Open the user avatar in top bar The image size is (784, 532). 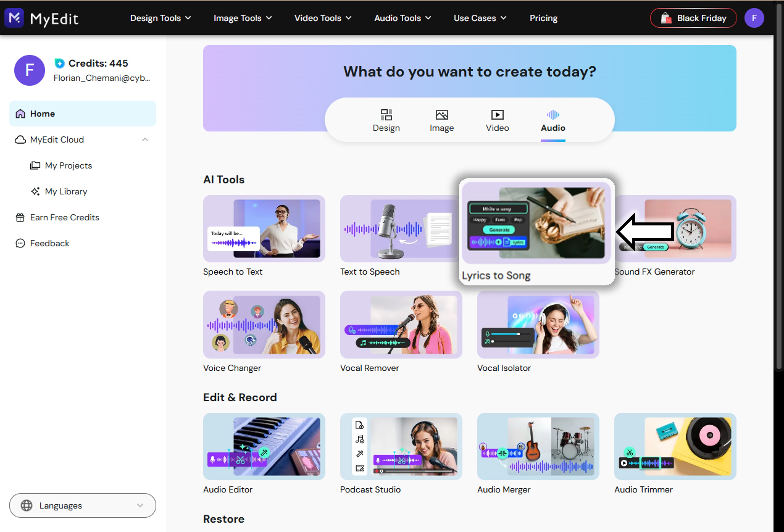click(x=754, y=18)
